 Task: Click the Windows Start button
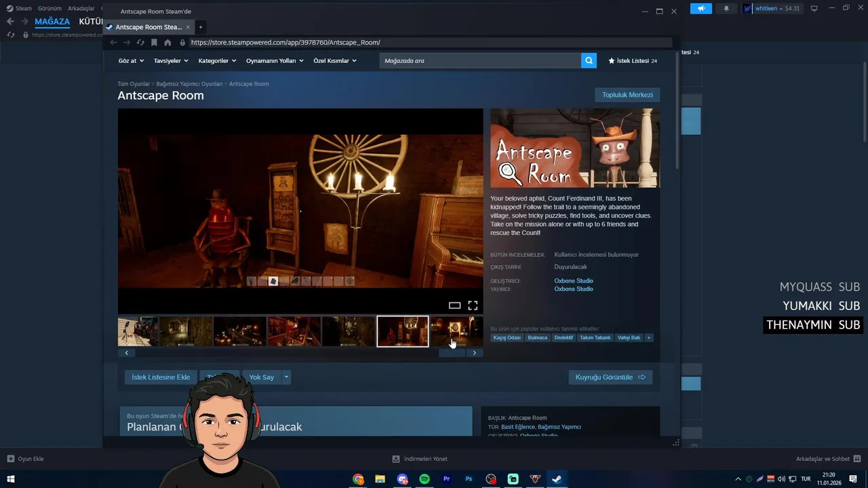[11, 479]
